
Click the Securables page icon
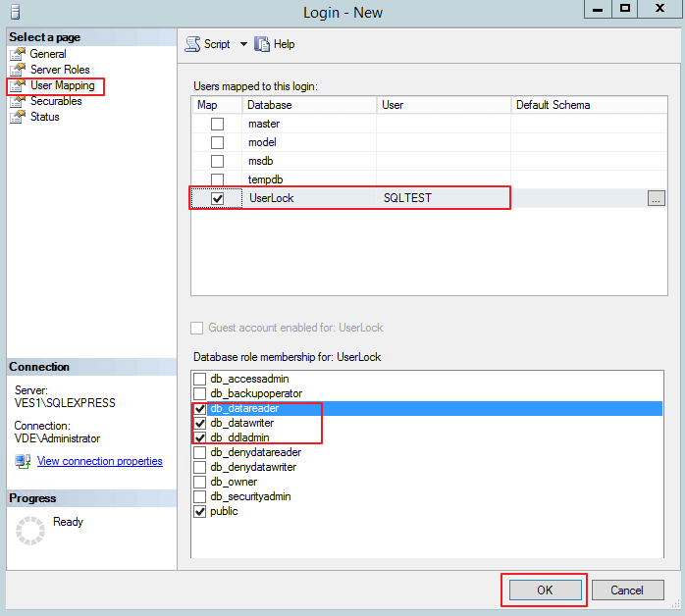click(18, 101)
